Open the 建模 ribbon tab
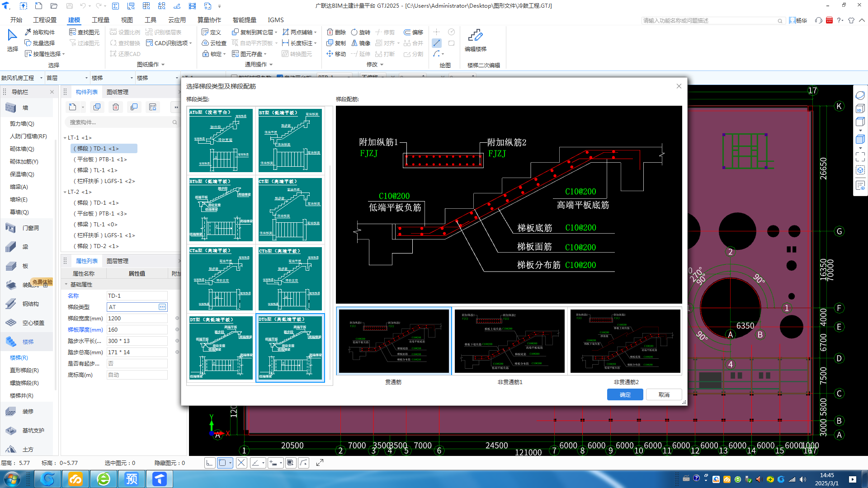 click(x=74, y=20)
